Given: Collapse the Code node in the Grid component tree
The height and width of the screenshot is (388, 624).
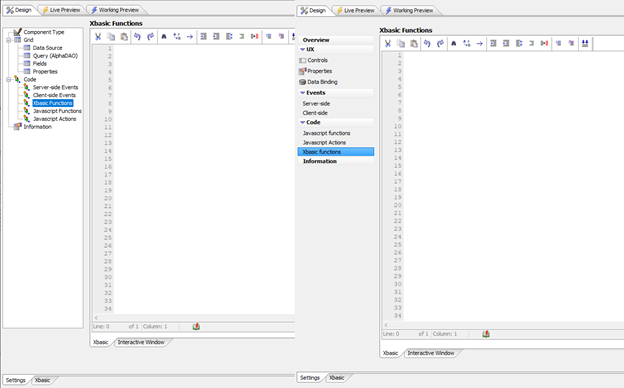Looking at the screenshot, I should (x=8, y=80).
